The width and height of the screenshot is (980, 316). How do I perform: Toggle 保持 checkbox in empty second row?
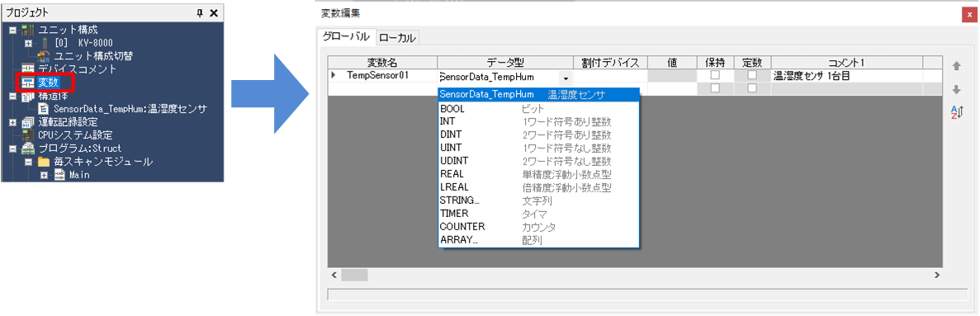tap(715, 88)
